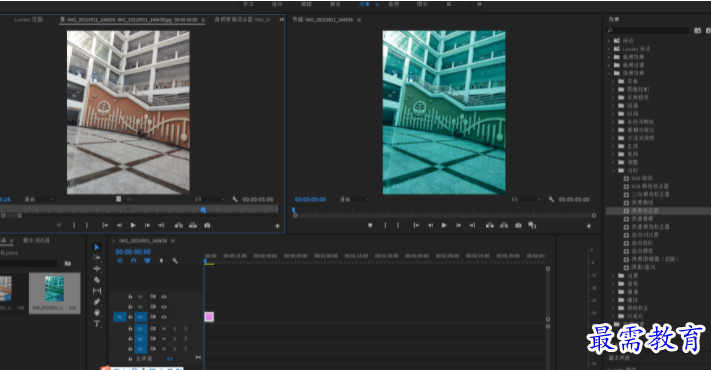Open Source monitor settings wrench
Image resolution: width=711 pixels, height=370 pixels.
[x=235, y=199]
